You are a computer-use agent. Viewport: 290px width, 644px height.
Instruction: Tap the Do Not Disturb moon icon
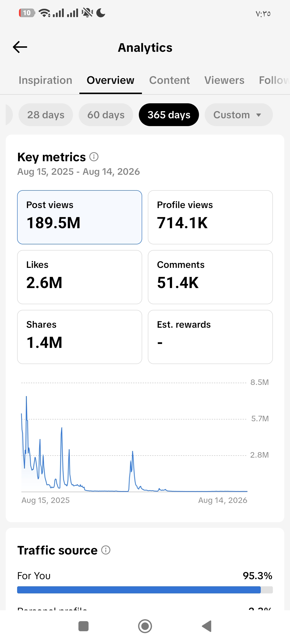101,13
